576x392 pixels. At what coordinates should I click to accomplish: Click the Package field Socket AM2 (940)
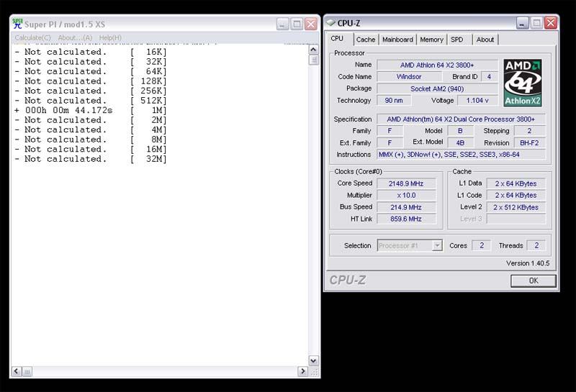[x=437, y=88]
